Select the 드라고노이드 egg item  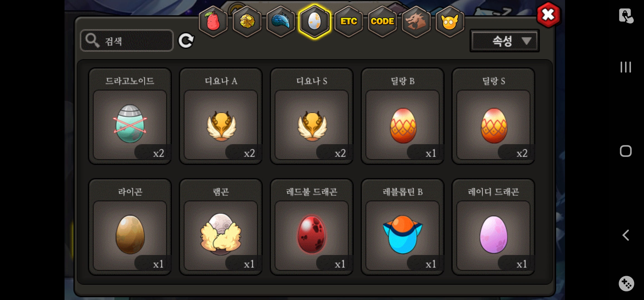click(x=130, y=116)
